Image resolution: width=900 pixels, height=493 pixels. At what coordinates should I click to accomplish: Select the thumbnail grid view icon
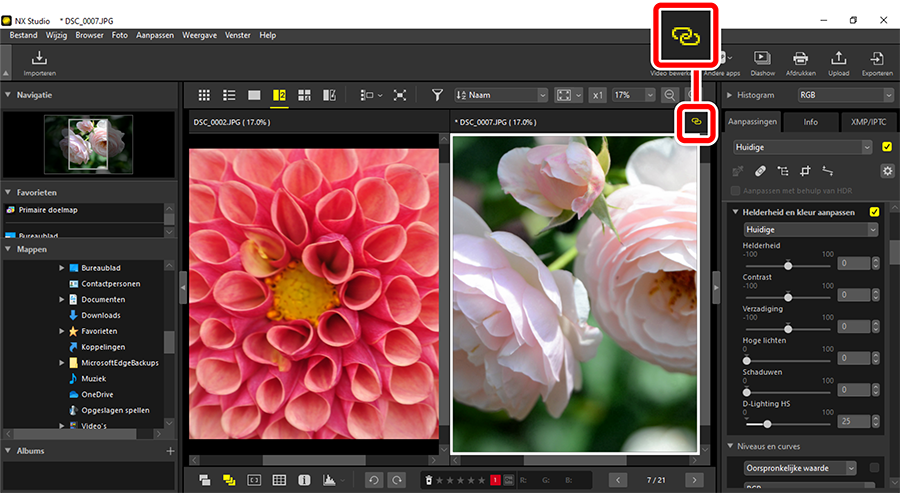coord(204,95)
